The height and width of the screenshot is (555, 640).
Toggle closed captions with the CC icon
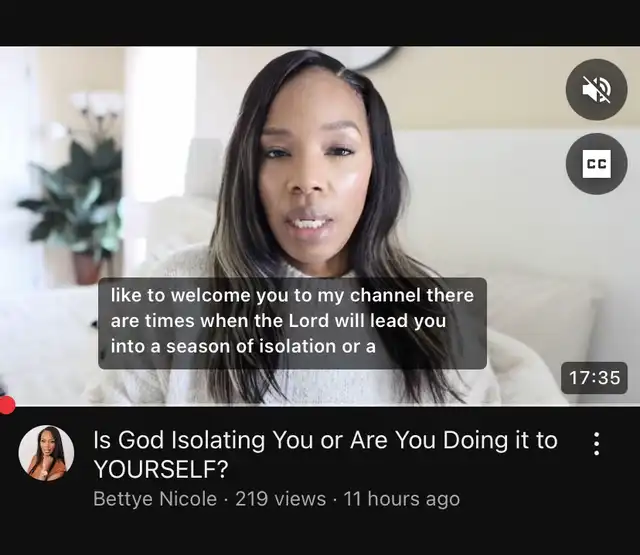coord(596,164)
